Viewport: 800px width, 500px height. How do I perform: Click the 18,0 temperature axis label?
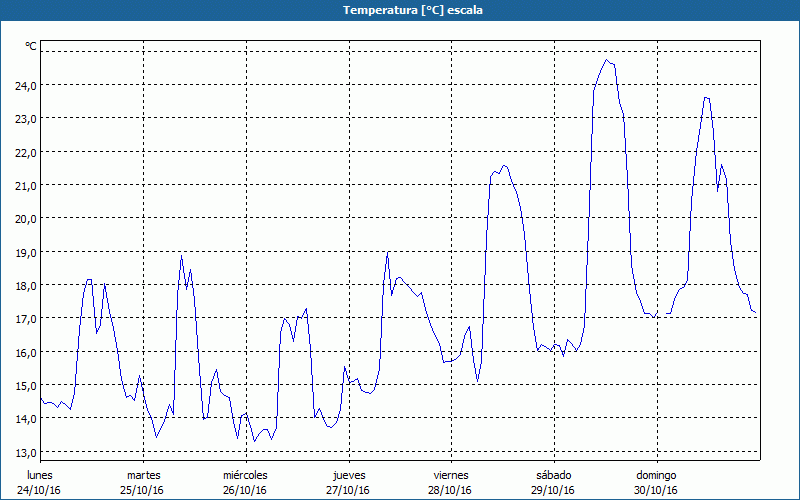pos(24,285)
